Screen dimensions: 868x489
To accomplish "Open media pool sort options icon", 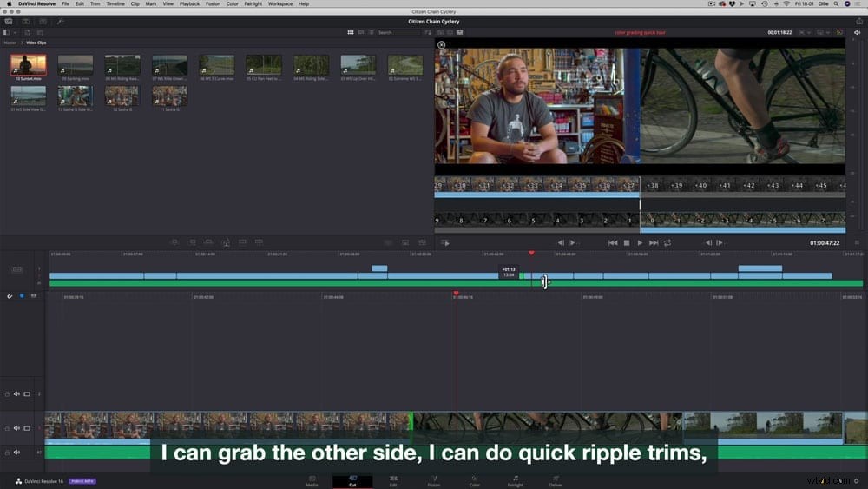I will (427, 33).
